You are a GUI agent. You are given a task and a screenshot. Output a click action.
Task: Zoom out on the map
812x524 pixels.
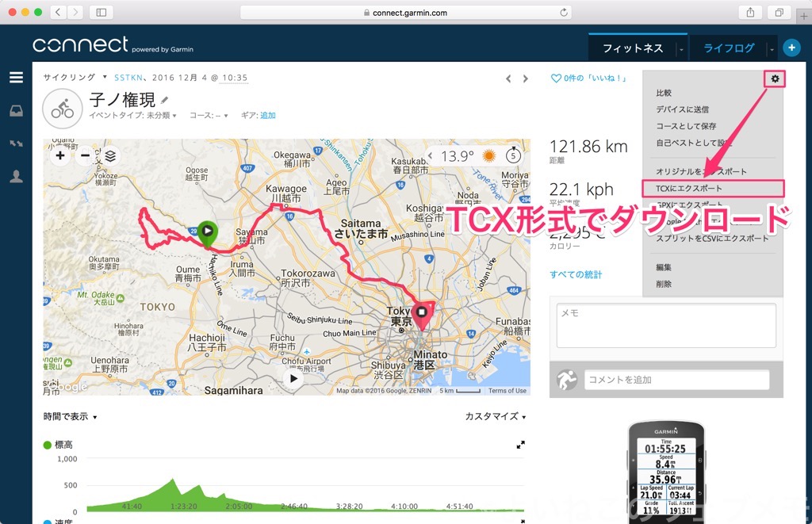[85, 156]
